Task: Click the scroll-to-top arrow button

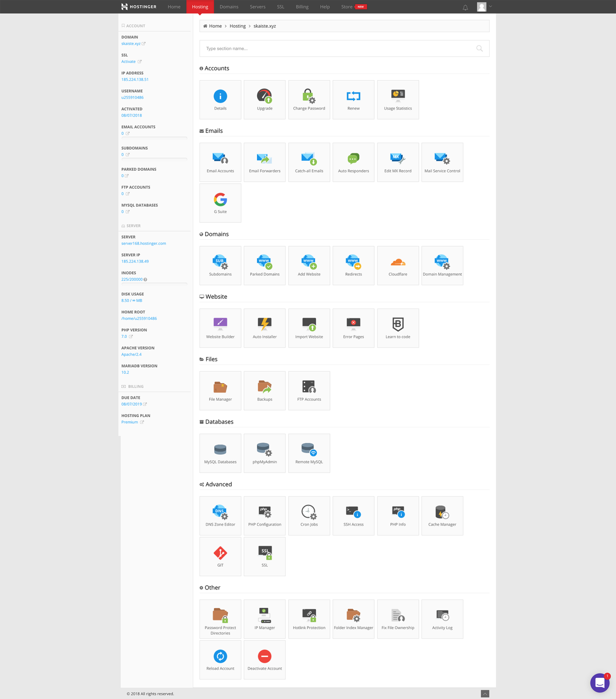Action: (x=485, y=694)
